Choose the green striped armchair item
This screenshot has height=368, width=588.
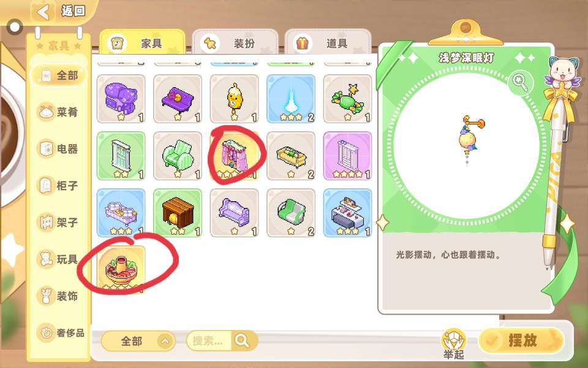point(178,156)
